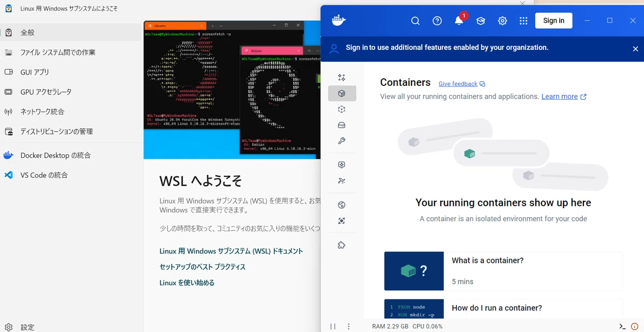
Task: Click the atom-like icon below Docker Hub globe
Action: (x=342, y=221)
